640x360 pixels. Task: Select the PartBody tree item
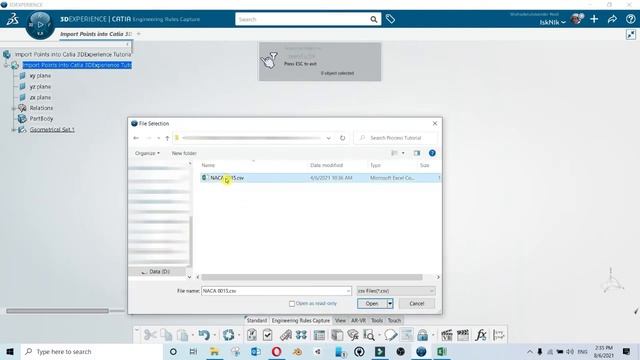[41, 118]
